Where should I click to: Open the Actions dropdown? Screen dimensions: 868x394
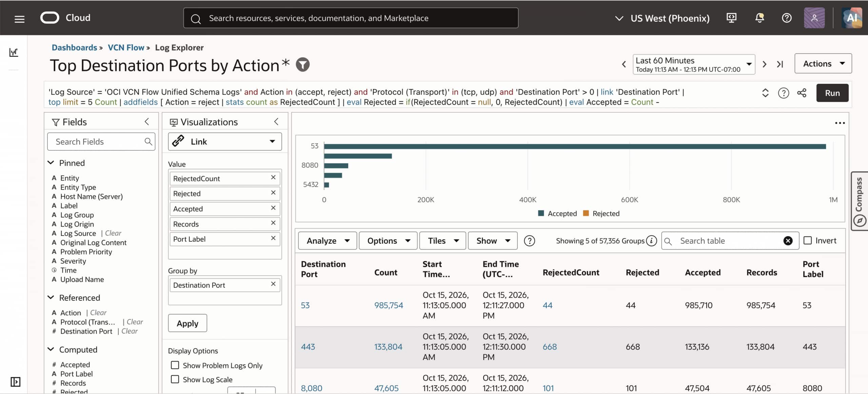[x=823, y=63]
